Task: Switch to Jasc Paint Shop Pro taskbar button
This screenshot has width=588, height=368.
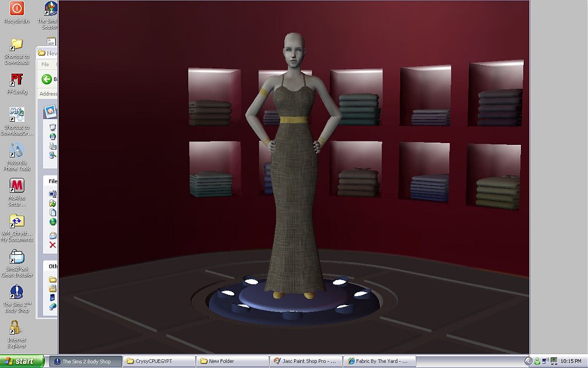Action: point(305,361)
